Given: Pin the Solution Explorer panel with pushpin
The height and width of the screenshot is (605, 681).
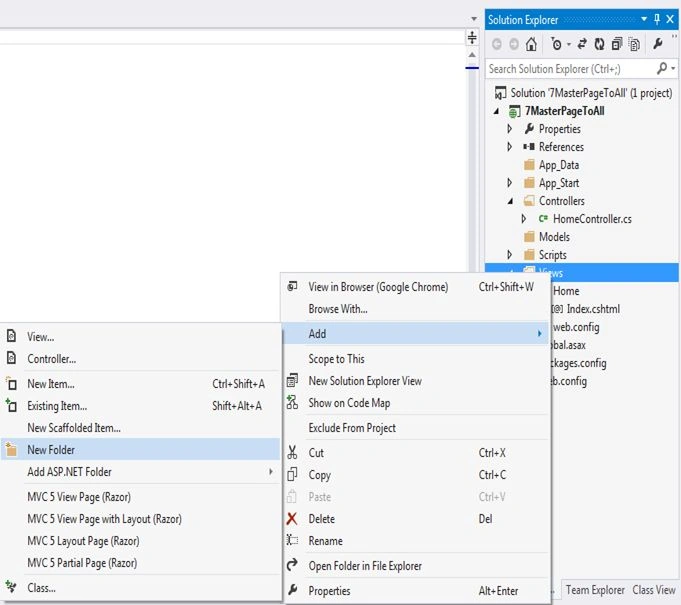Looking at the screenshot, I should [657, 19].
